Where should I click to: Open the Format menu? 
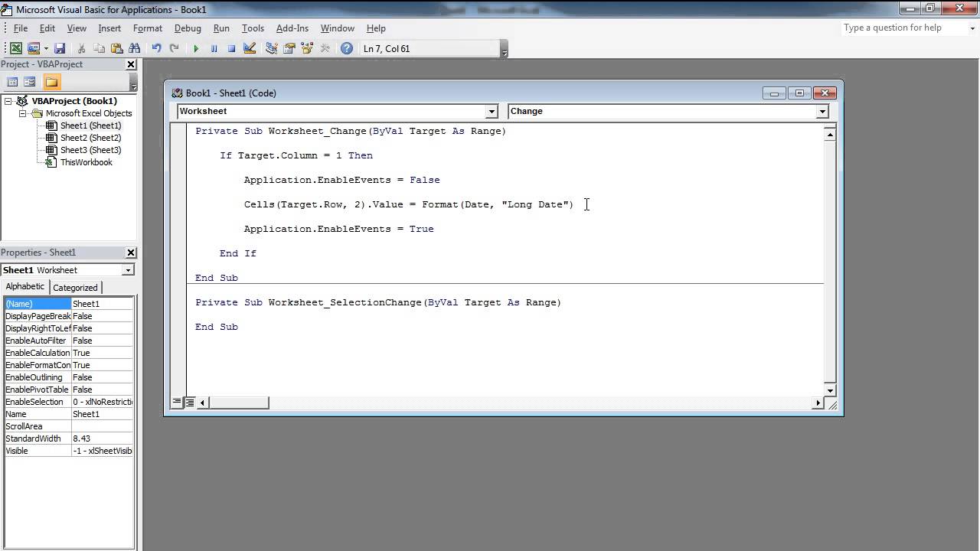point(148,28)
